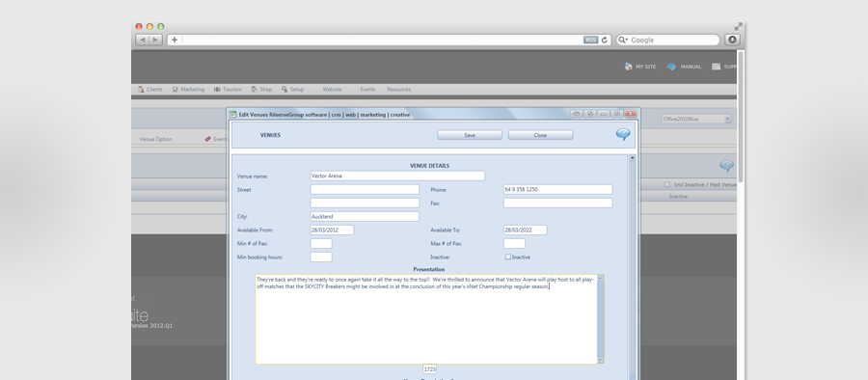Viewport: 868px width, 380px height.
Task: Open the Events menu
Action: click(367, 89)
